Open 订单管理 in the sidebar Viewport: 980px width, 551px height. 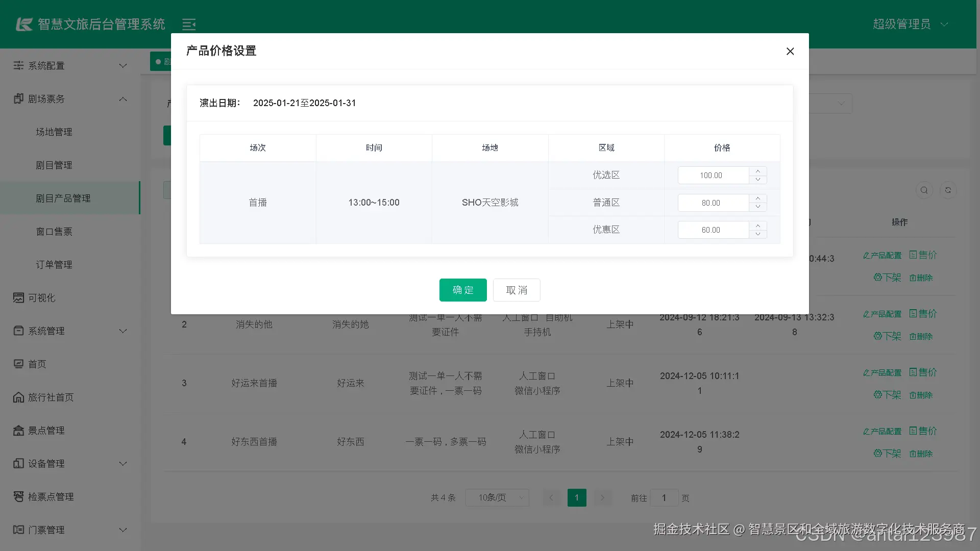(54, 265)
